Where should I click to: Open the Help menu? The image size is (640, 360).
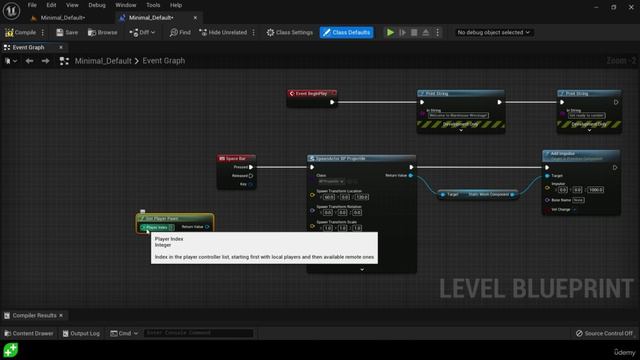coord(176,5)
